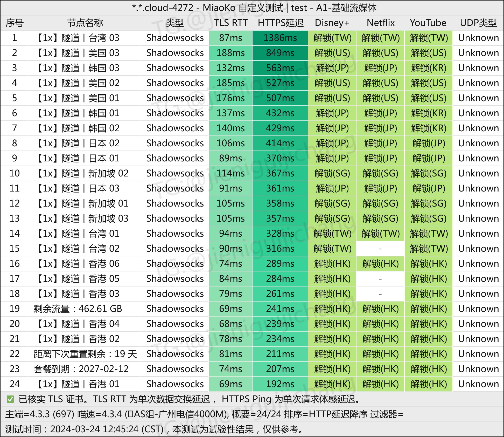Screen dimensions: 504x437
Task: Select node 【1x】隧道 | 韩国 01
Action: 77,113
